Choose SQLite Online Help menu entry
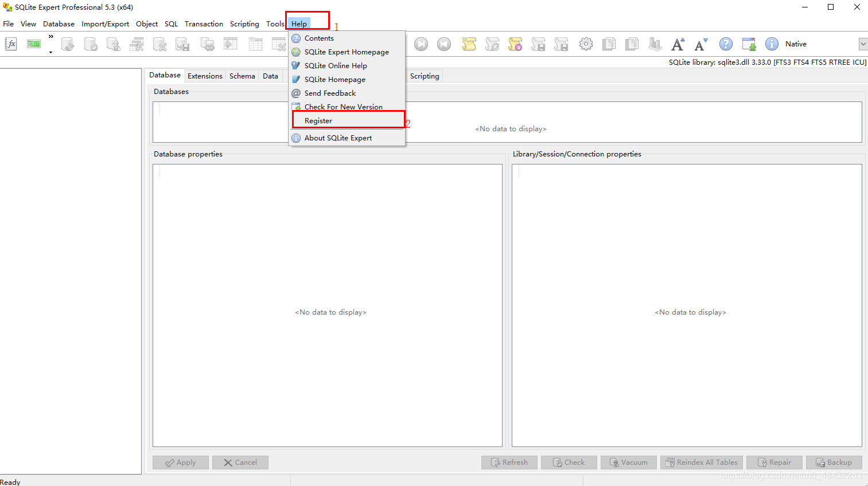Image resolution: width=868 pixels, height=486 pixels. (x=347, y=66)
